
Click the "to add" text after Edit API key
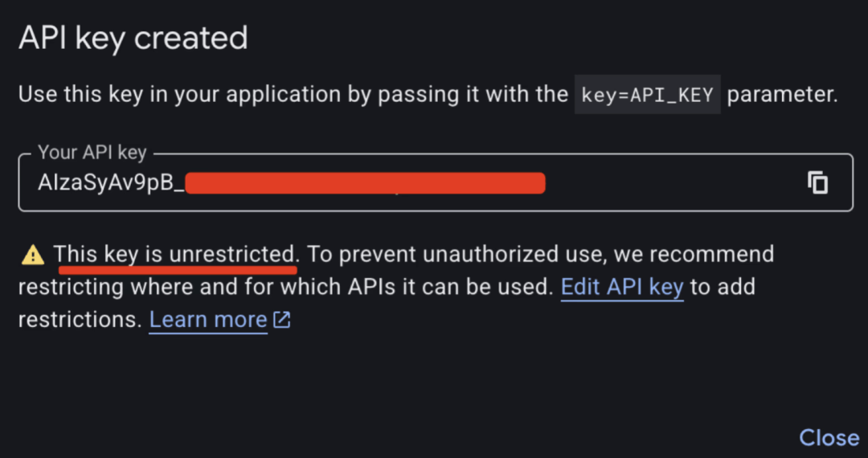point(723,287)
